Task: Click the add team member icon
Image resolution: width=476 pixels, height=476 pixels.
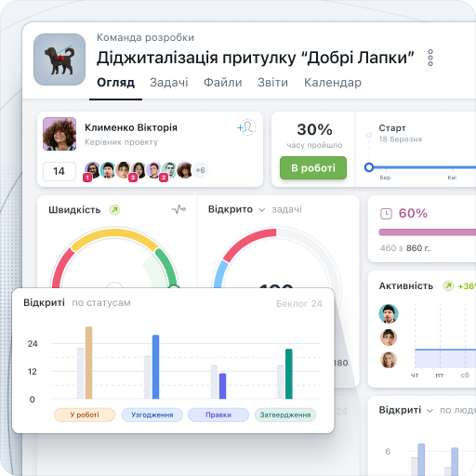Action: (246, 127)
